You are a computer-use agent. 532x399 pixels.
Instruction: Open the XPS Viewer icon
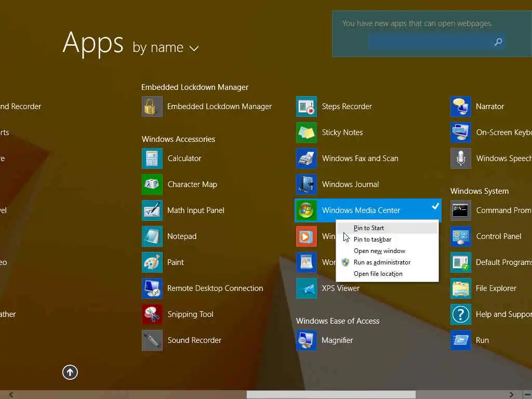pyautogui.click(x=307, y=288)
